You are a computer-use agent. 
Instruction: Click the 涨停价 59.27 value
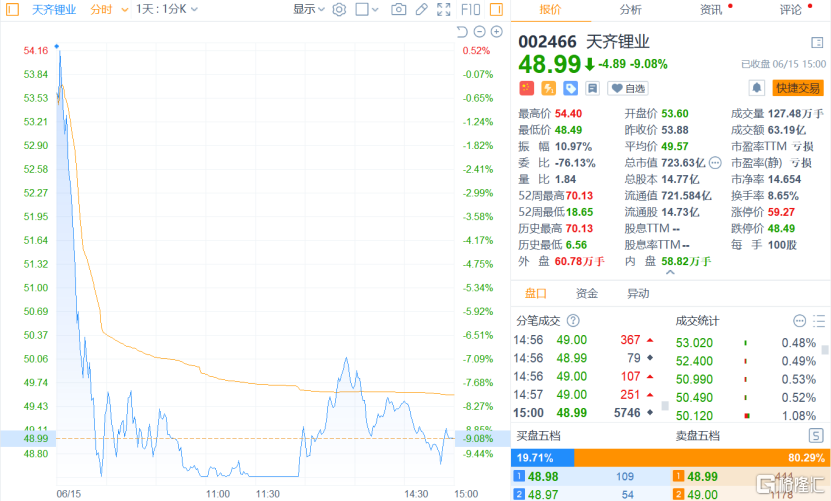click(x=781, y=212)
